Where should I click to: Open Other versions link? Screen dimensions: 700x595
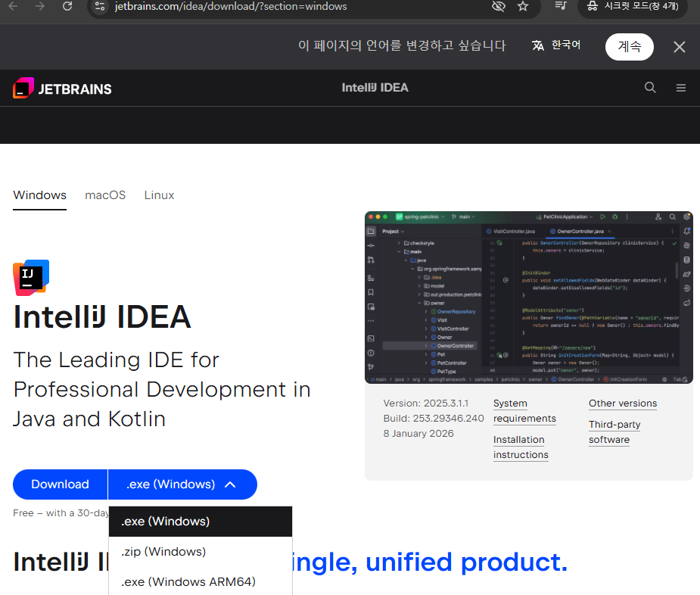tap(623, 403)
